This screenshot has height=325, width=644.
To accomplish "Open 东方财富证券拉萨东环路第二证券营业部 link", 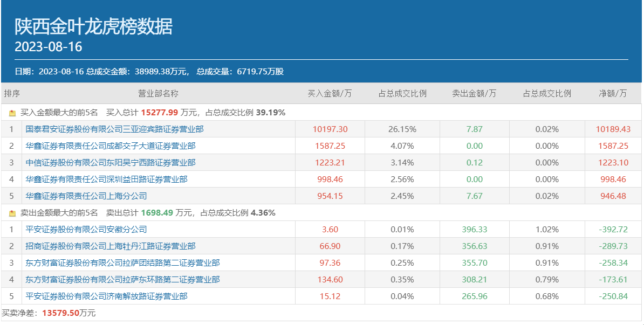I will (x=122, y=280).
